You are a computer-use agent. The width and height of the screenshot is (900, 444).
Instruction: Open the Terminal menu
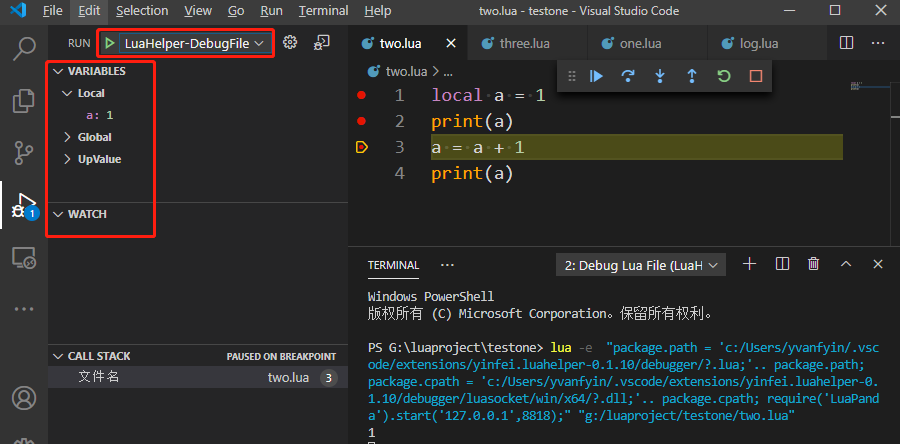pos(324,11)
